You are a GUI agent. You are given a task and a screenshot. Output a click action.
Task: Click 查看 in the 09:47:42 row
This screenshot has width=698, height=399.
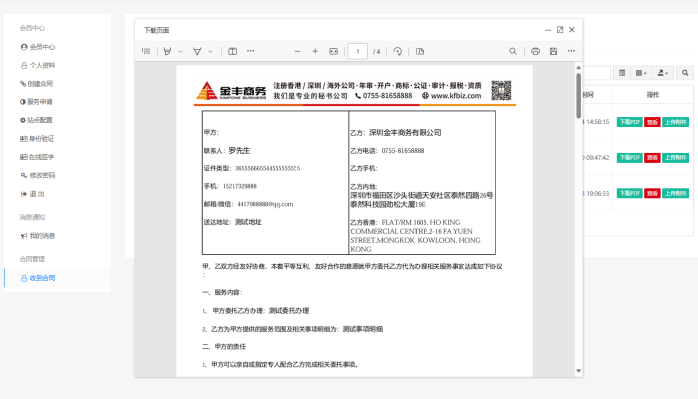click(x=652, y=158)
